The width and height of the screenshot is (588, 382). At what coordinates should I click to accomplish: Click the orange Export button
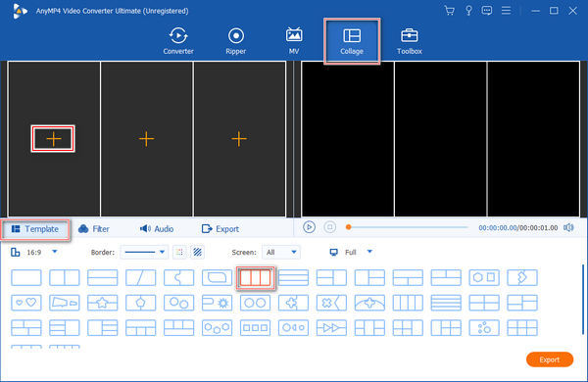pyautogui.click(x=550, y=359)
